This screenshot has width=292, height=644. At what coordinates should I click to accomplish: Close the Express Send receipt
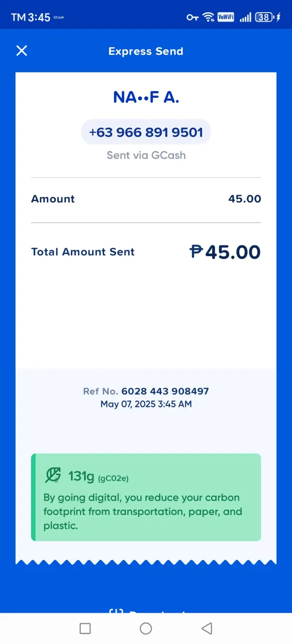[x=22, y=50]
